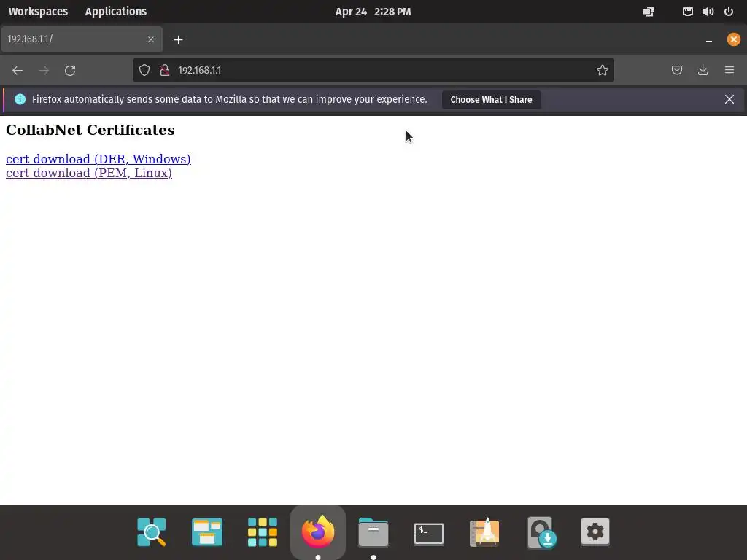
Task: Open the Save to Pocket icon
Action: coord(676,71)
